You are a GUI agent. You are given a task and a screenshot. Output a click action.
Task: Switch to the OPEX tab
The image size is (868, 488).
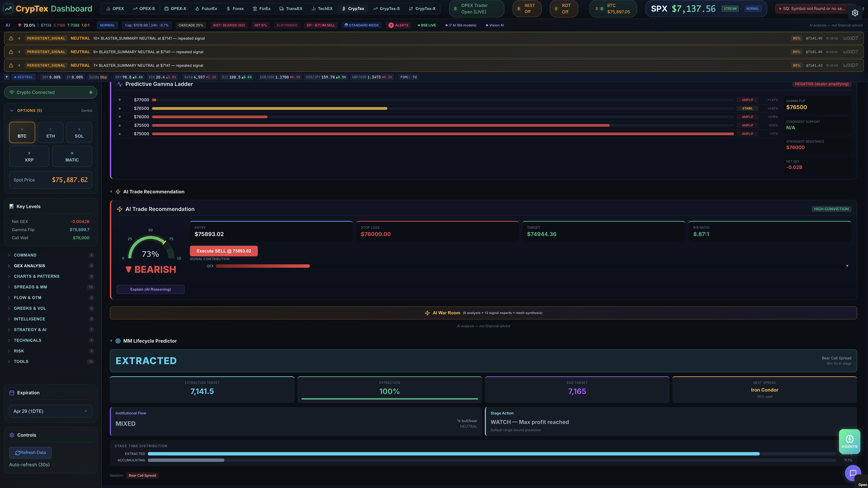coord(115,9)
